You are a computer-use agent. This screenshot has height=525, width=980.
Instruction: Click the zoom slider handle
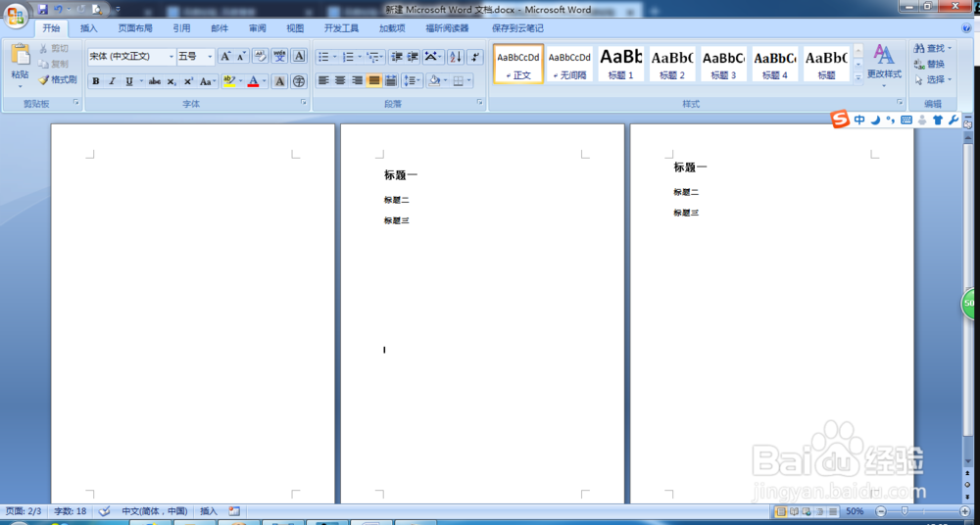[x=905, y=511]
